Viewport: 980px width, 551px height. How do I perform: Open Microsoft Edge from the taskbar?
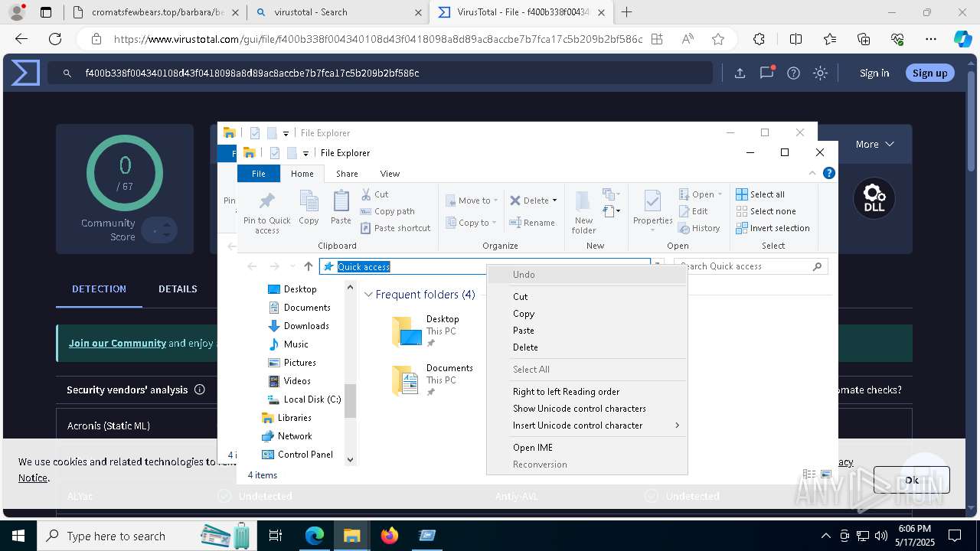[x=315, y=536]
